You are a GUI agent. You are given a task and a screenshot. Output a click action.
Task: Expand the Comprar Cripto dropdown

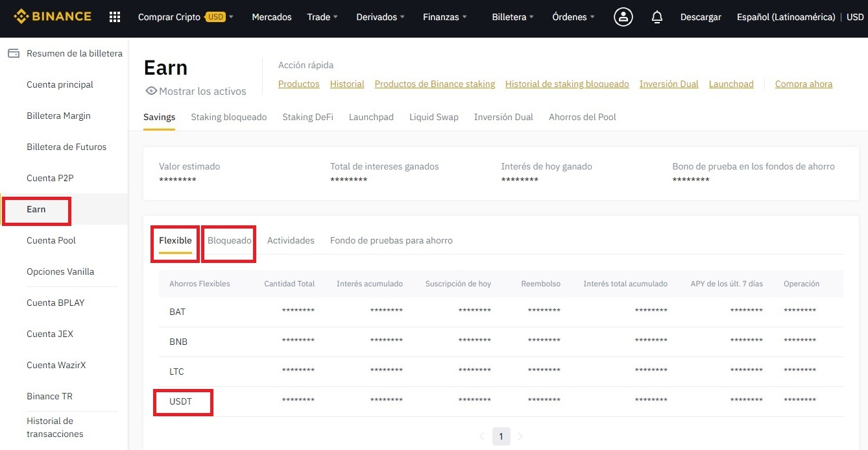(x=186, y=17)
